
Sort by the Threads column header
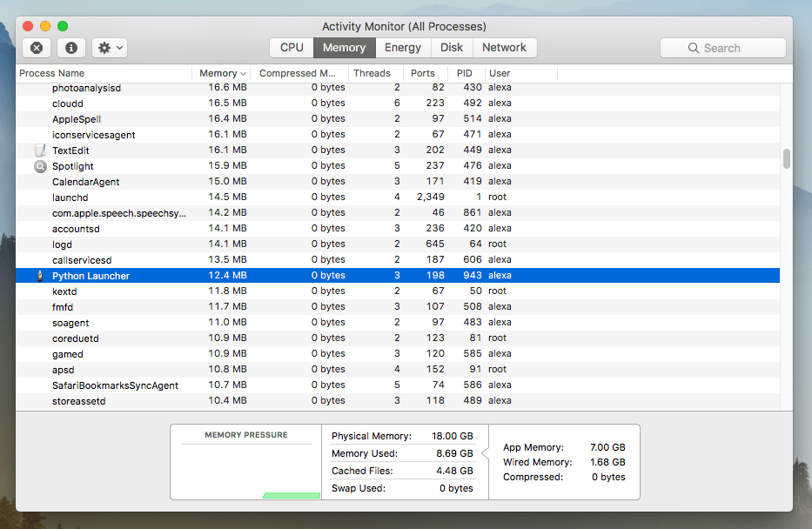(x=372, y=73)
